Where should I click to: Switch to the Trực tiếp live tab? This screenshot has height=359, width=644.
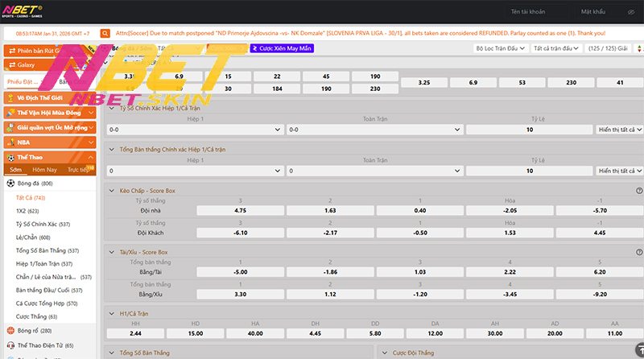(79, 170)
